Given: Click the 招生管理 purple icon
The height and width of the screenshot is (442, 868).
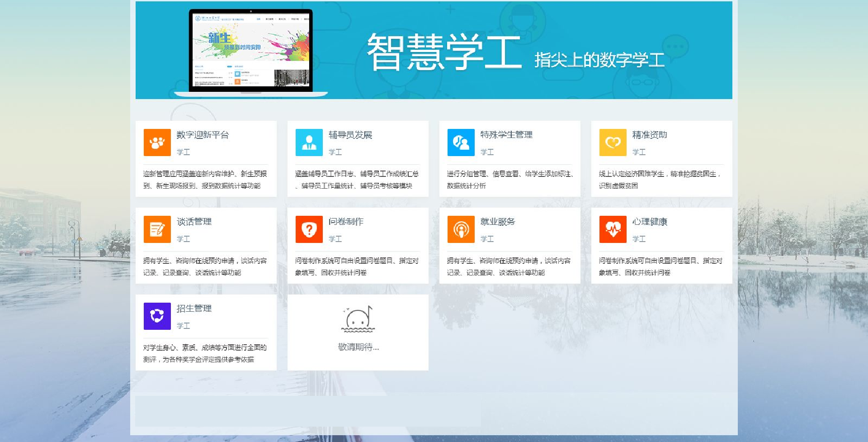Looking at the screenshot, I should pyautogui.click(x=157, y=316).
